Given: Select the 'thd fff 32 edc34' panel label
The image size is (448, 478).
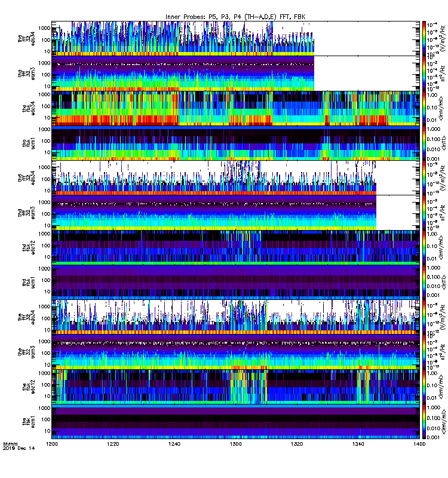Looking at the screenshot, I should click(26, 178).
